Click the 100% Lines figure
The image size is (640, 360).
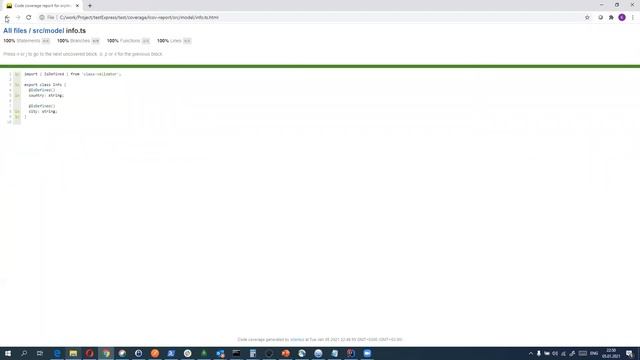coord(163,41)
